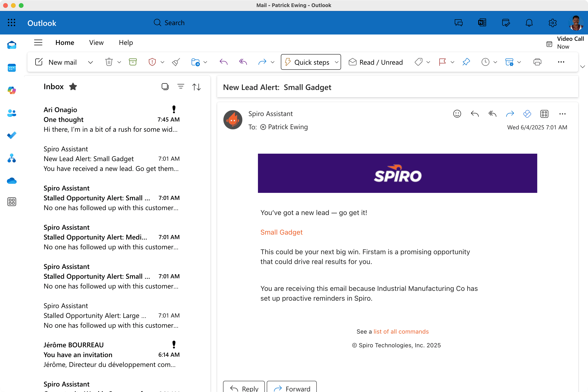Expand the ribbon chevron
The image size is (588, 392).
click(x=583, y=66)
